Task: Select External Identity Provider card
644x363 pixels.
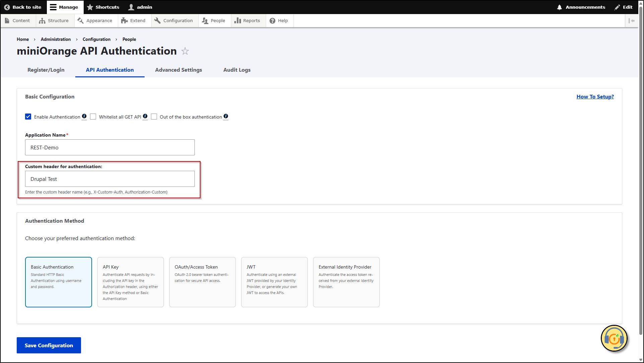Action: (346, 282)
